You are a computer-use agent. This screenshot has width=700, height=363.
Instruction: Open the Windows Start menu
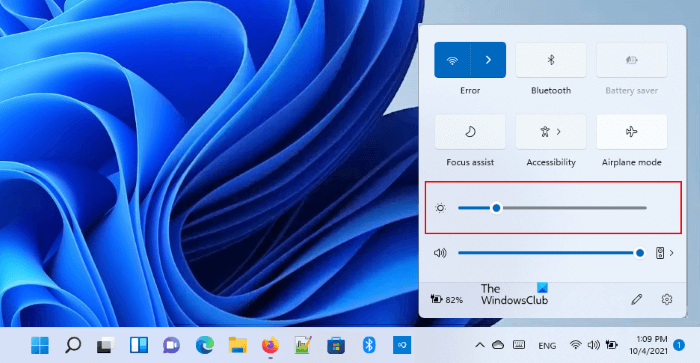tap(40, 345)
